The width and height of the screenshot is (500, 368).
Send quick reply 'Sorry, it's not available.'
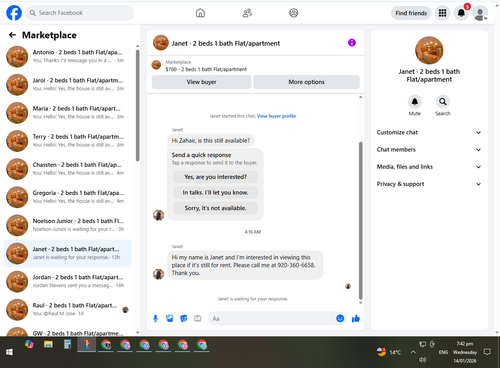(x=215, y=208)
